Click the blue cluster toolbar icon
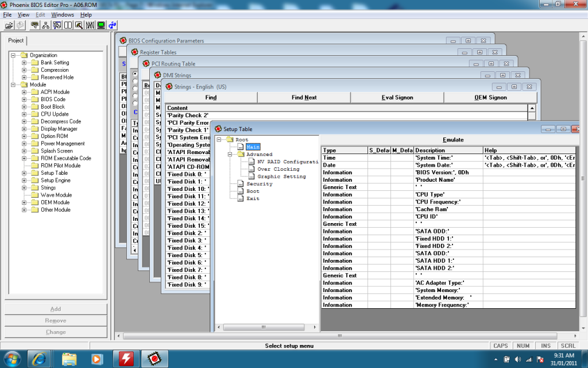The width and height of the screenshot is (588, 368). pos(112,25)
